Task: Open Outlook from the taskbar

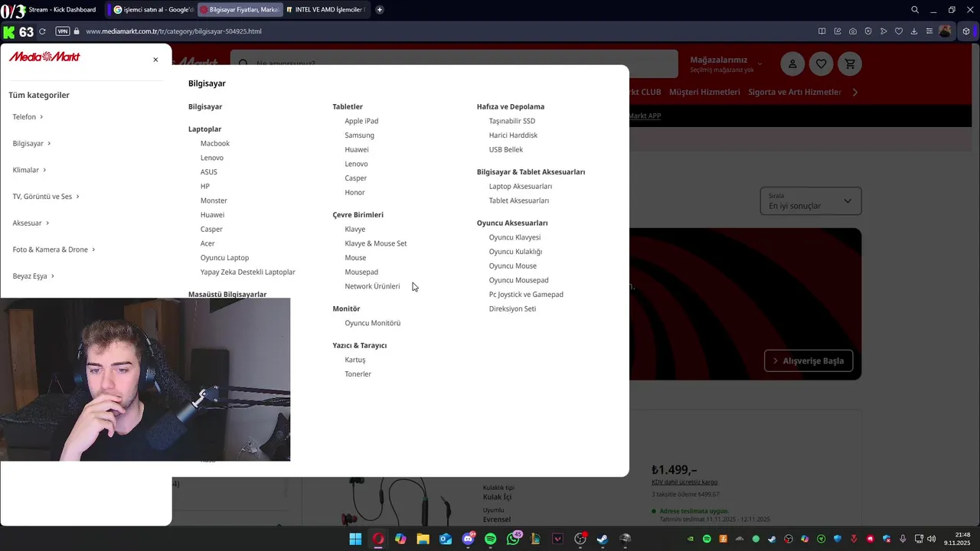Action: 446,539
